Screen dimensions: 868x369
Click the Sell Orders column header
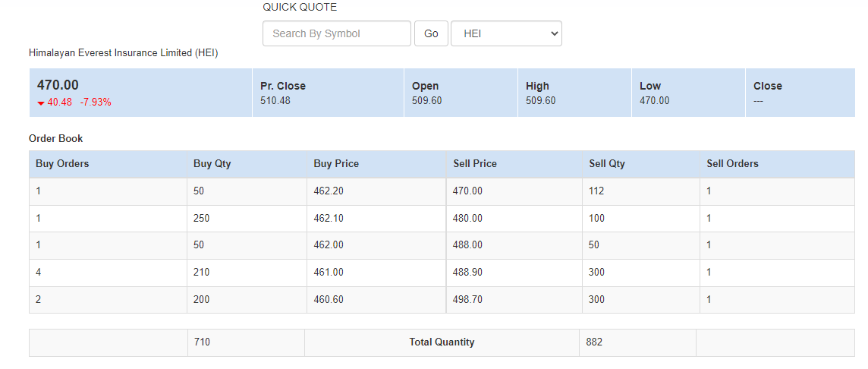tap(732, 164)
